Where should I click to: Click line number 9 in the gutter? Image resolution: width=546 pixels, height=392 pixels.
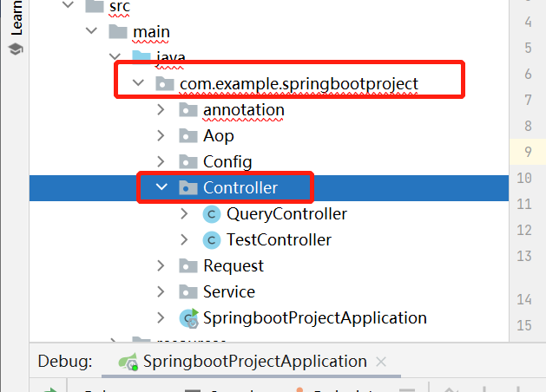(x=528, y=152)
